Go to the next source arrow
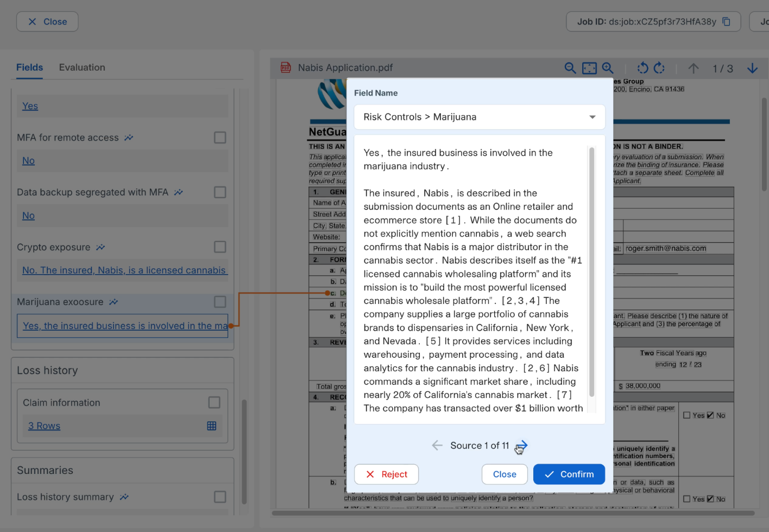This screenshot has width=769, height=532. pyautogui.click(x=521, y=446)
